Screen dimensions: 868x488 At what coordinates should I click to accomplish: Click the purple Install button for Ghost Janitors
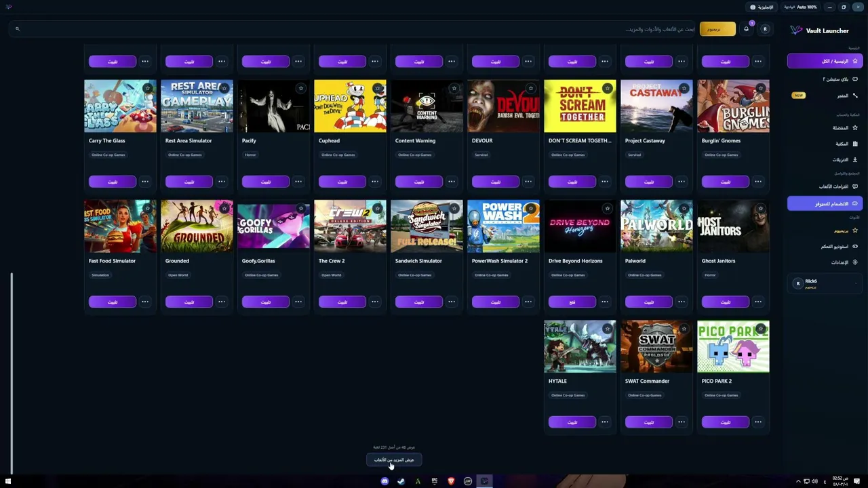click(x=726, y=302)
